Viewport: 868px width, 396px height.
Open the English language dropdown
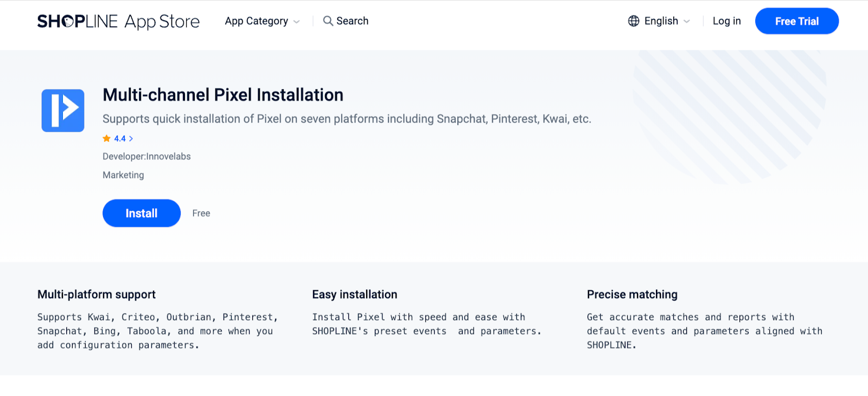point(659,21)
